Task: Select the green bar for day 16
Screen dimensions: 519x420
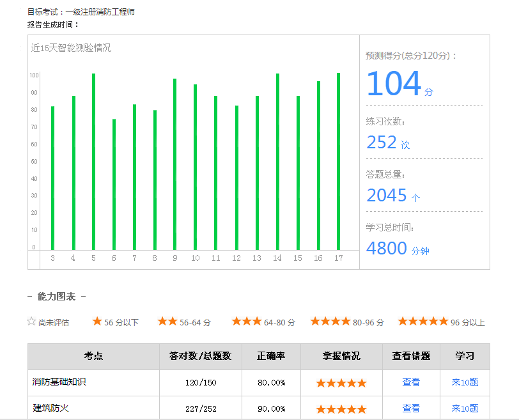Action: 319,166
